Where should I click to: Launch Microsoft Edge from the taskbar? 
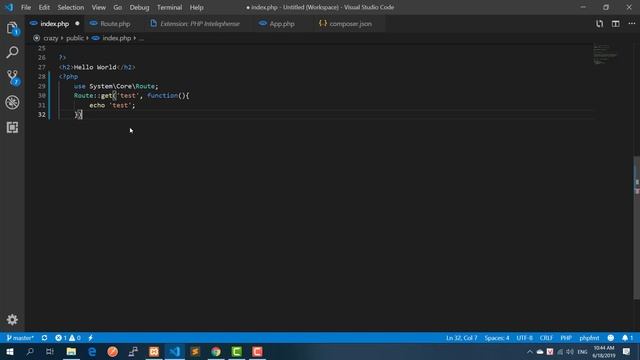click(x=92, y=351)
